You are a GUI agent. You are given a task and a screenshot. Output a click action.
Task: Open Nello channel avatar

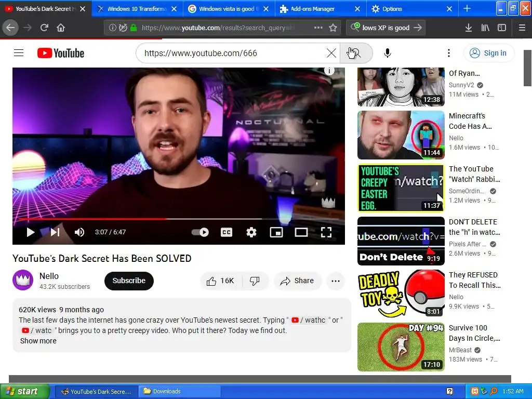(23, 280)
